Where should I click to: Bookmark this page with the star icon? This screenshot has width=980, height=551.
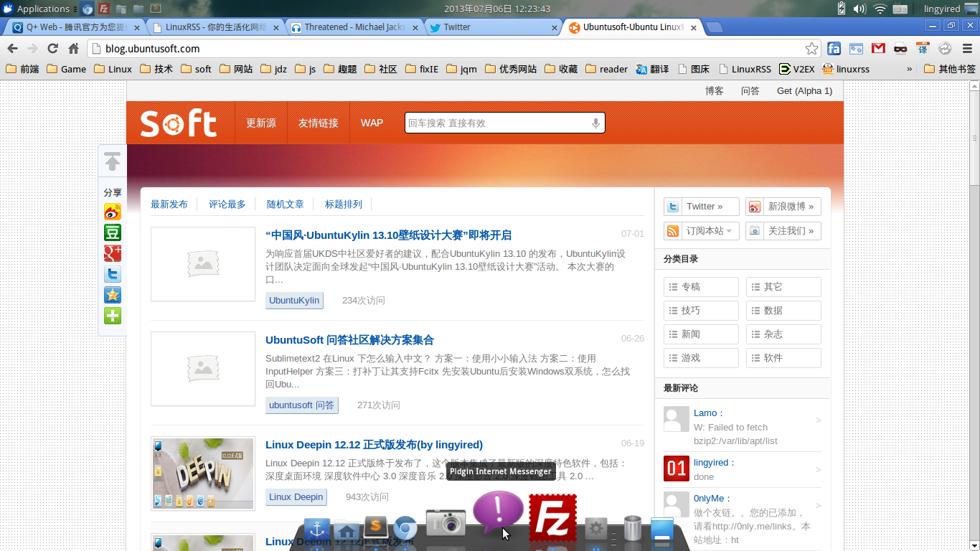coord(811,49)
